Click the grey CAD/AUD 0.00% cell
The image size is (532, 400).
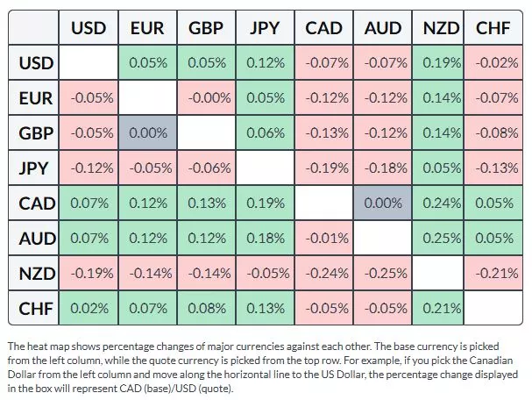383,203
